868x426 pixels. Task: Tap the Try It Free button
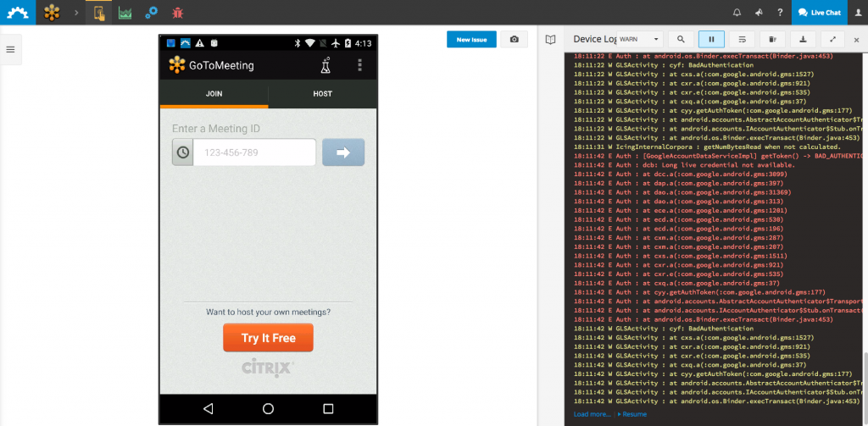point(269,338)
